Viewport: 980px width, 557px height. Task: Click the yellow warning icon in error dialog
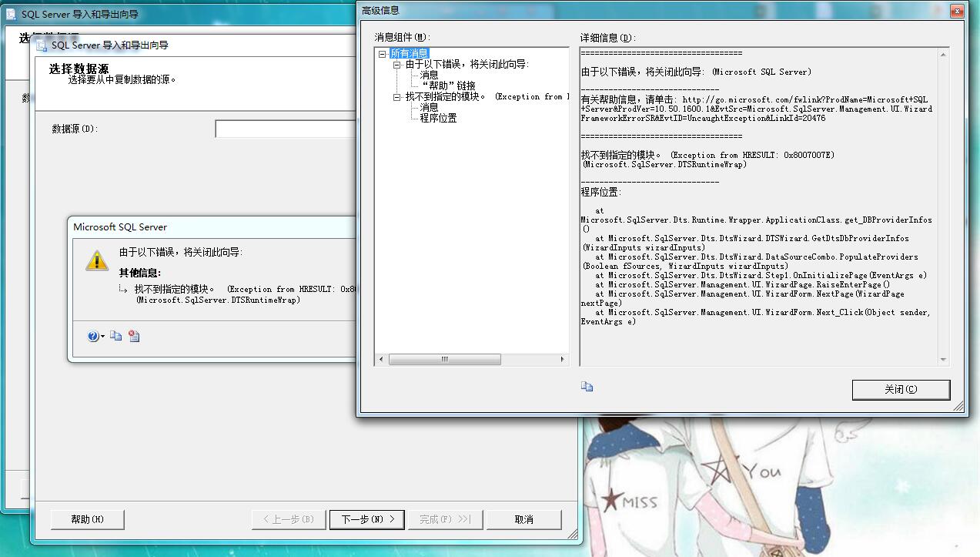click(x=97, y=260)
